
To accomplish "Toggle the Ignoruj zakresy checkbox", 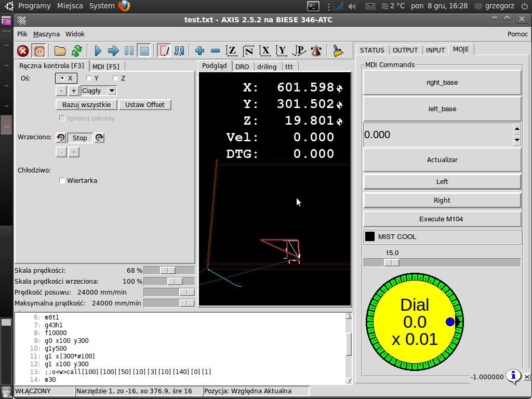I will click(x=62, y=118).
